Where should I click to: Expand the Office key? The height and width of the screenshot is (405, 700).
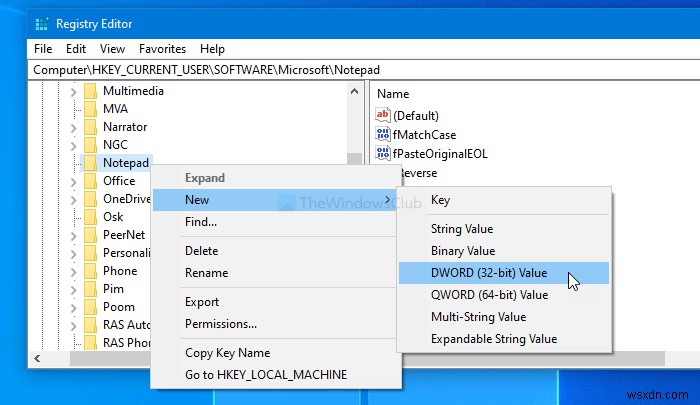click(x=74, y=182)
